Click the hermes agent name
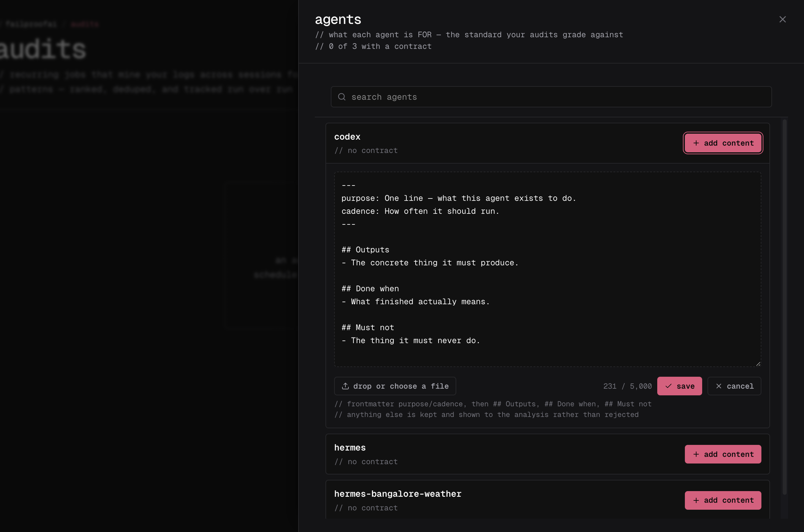804x532 pixels. coord(350,448)
